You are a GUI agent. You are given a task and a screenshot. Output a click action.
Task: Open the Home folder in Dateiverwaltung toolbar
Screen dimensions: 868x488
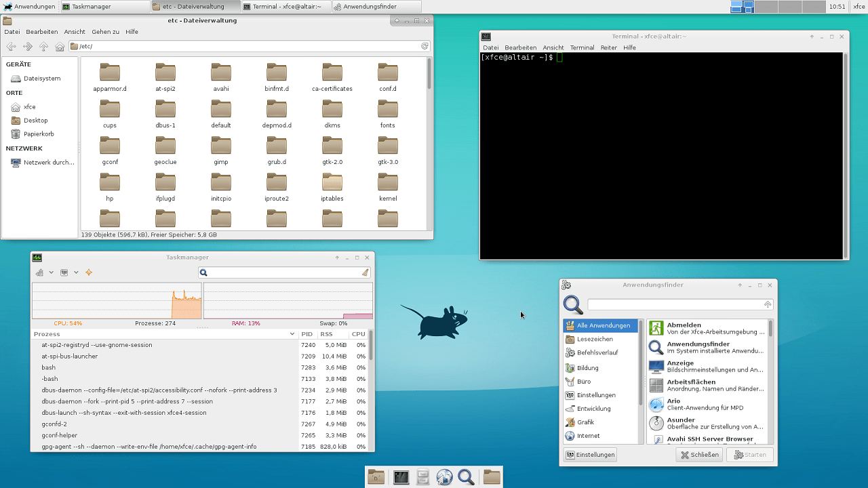(x=60, y=46)
